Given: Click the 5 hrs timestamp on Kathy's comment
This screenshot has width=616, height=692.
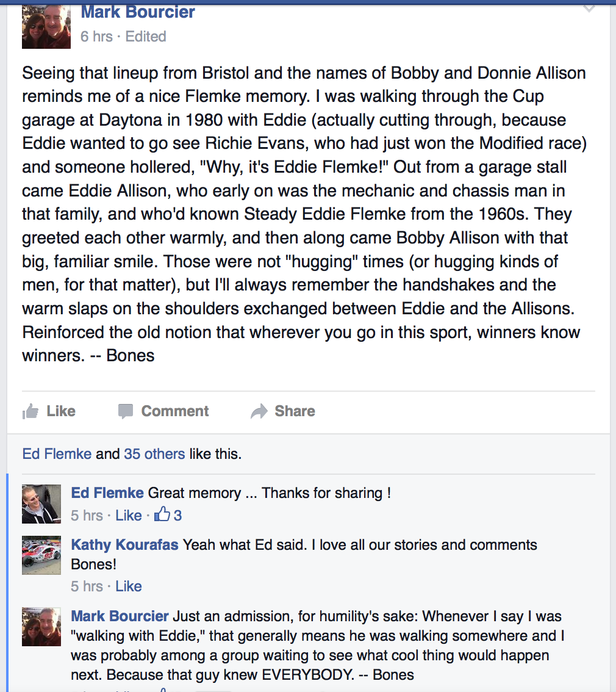Looking at the screenshot, I should coord(87,586).
